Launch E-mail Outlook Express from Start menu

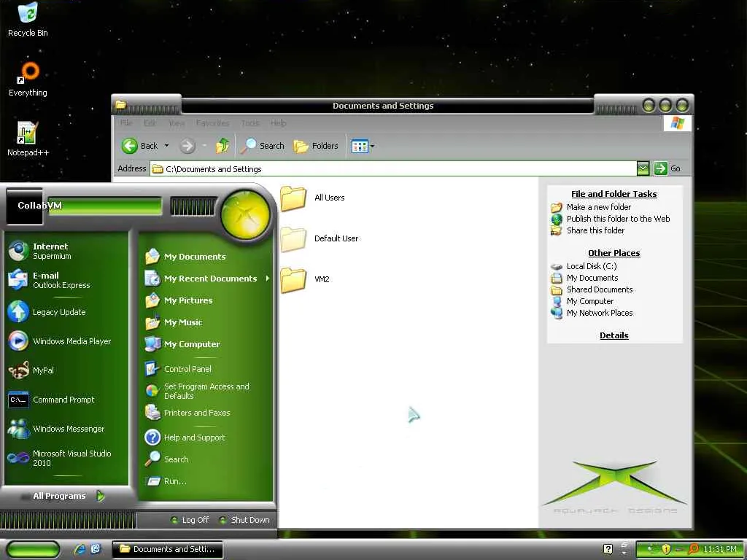click(66, 280)
